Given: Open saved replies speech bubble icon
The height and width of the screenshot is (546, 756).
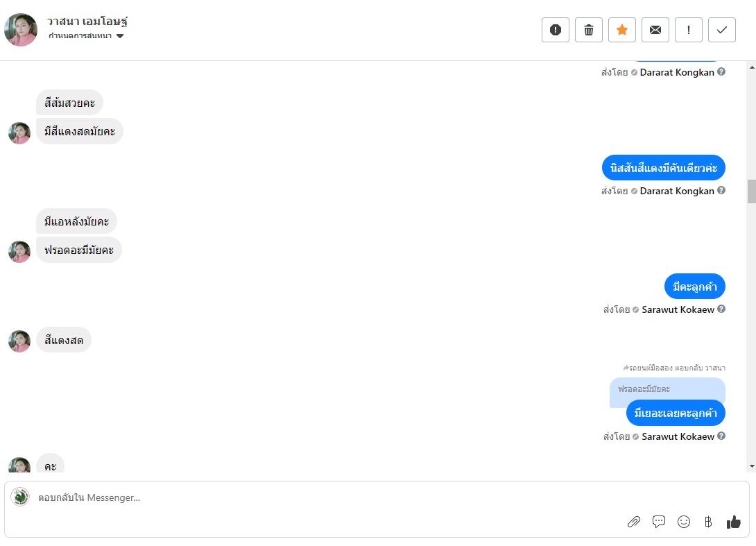Looking at the screenshot, I should (x=659, y=522).
